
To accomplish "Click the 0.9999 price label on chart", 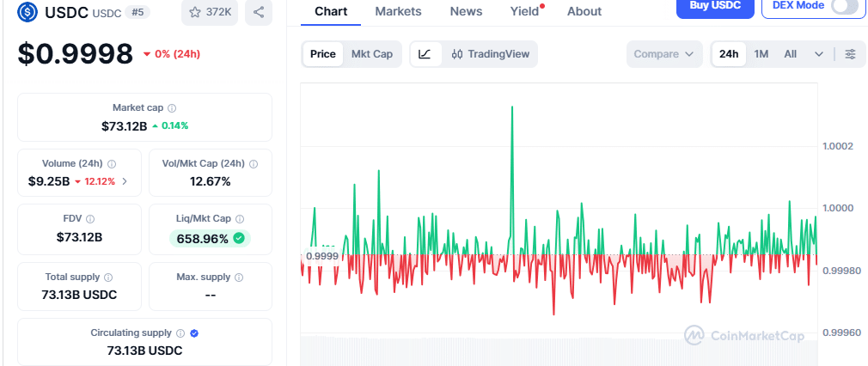I will coord(322,256).
